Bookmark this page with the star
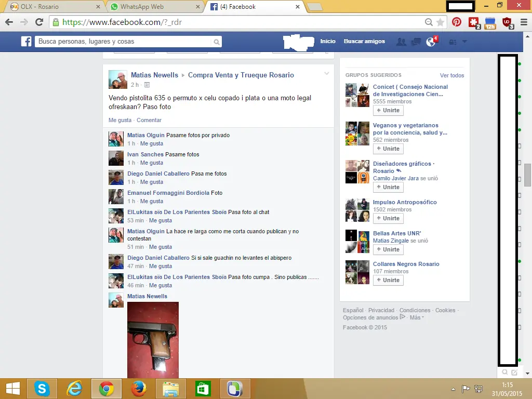The height and width of the screenshot is (399, 532). click(x=440, y=22)
